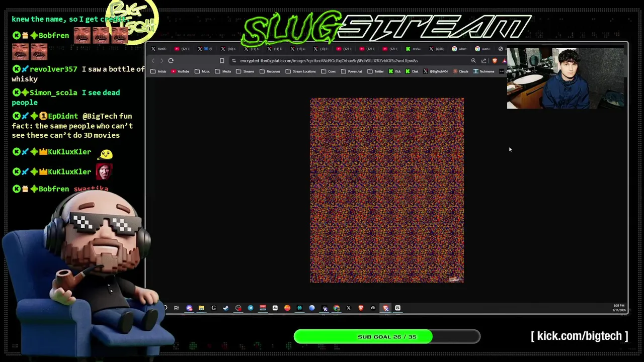Screen dimensions: 644x362
Task: Switch to the Kick tab
Action: (x=414, y=49)
